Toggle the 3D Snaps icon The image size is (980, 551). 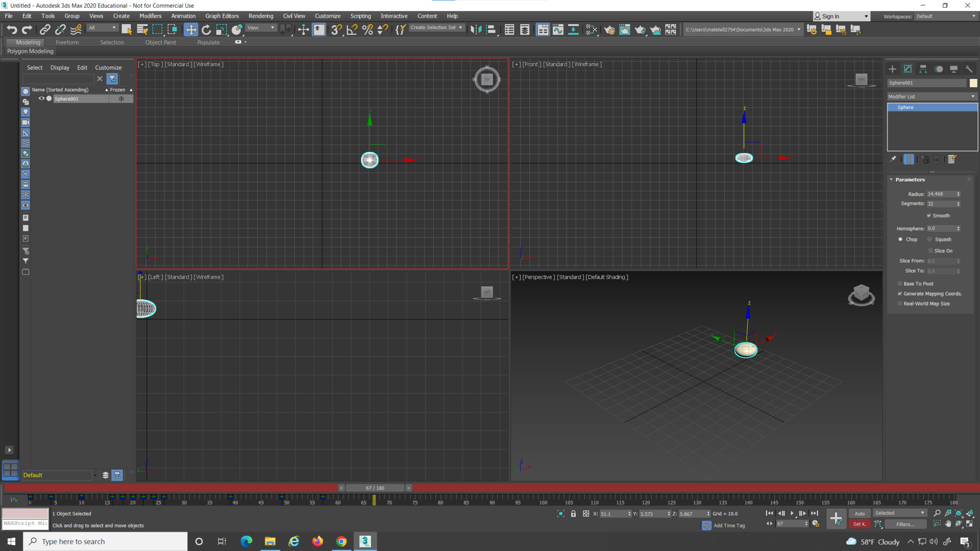(x=336, y=29)
